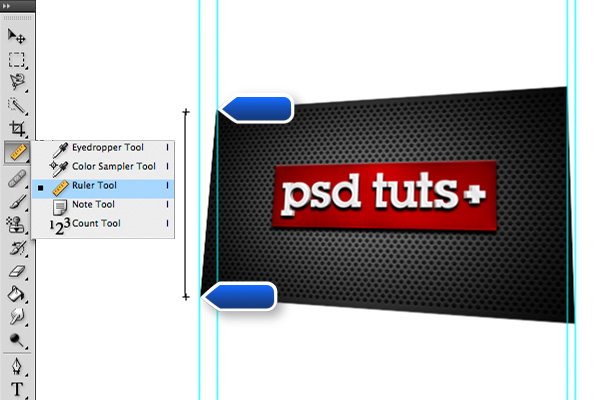Select the Dodge tool
Screen dimensions: 600x400
click(x=16, y=340)
